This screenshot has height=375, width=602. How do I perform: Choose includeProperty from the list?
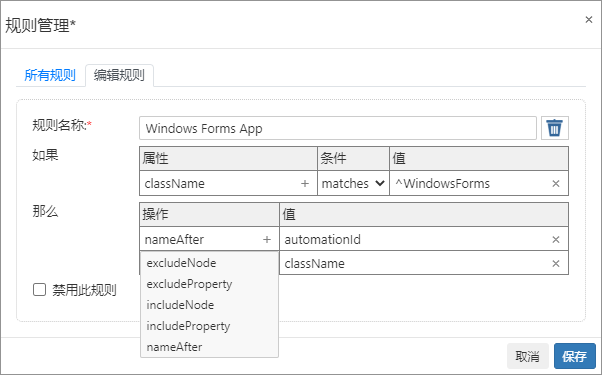click(209, 326)
